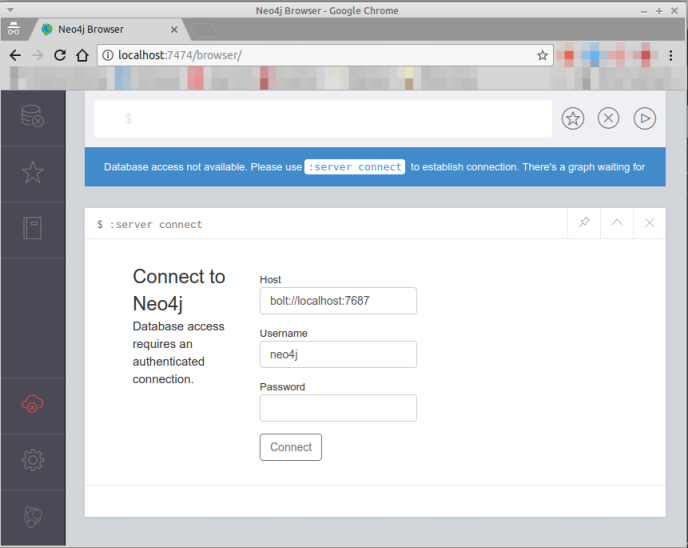The image size is (688, 548).
Task: Click the :server connect link in banner
Action: [355, 167]
